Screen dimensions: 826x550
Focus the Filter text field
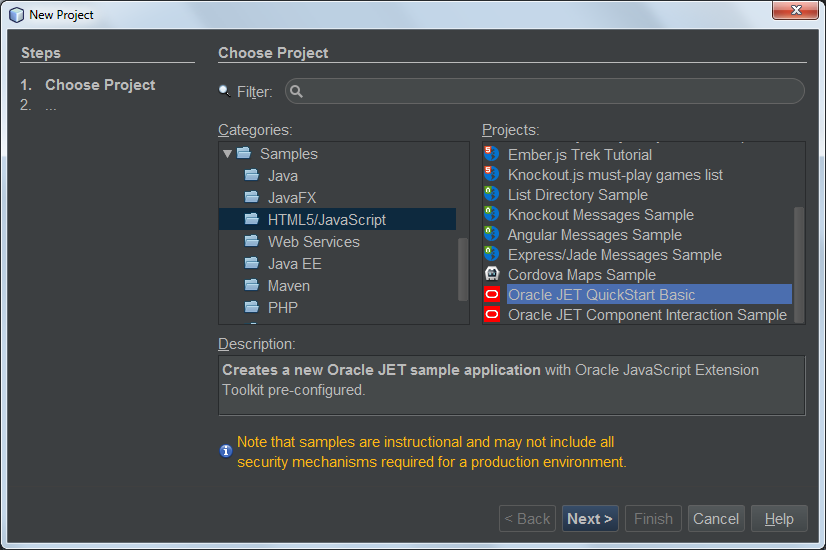click(x=550, y=92)
